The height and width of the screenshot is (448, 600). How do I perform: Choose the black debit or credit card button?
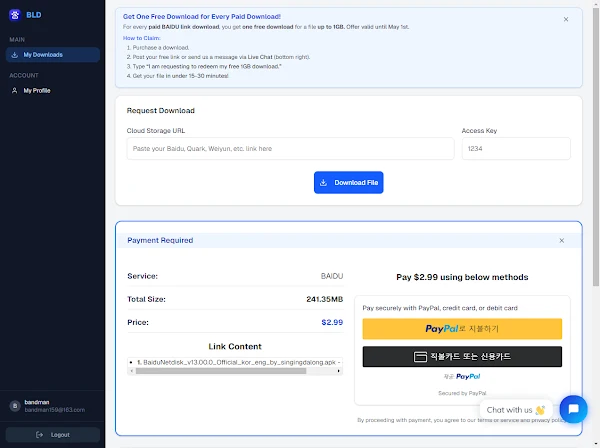462,357
